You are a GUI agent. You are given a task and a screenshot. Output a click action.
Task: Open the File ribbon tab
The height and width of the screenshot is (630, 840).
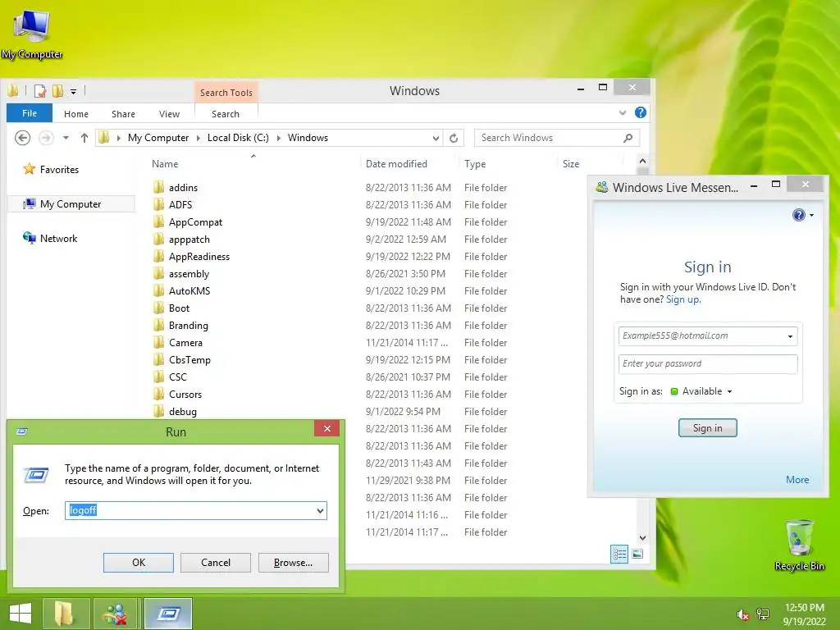click(30, 113)
